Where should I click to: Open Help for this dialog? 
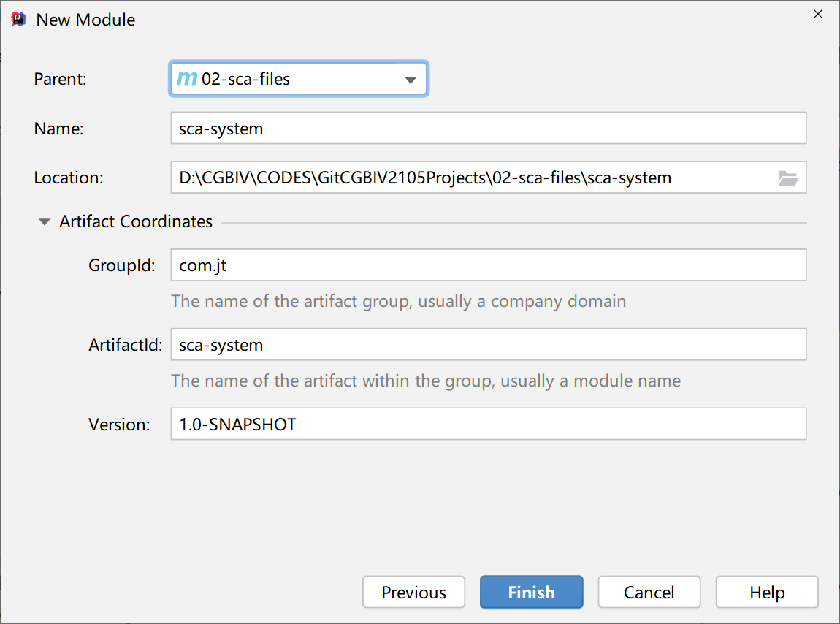click(766, 592)
